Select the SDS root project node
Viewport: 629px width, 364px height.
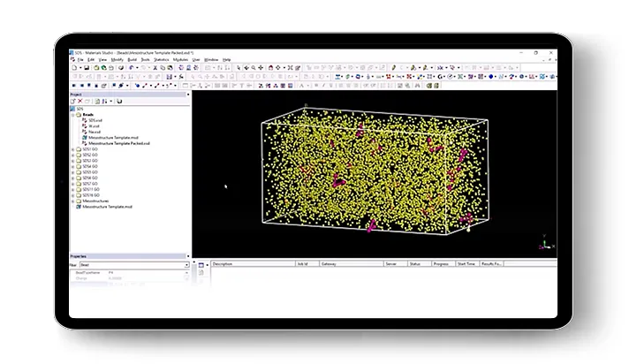[x=80, y=109]
